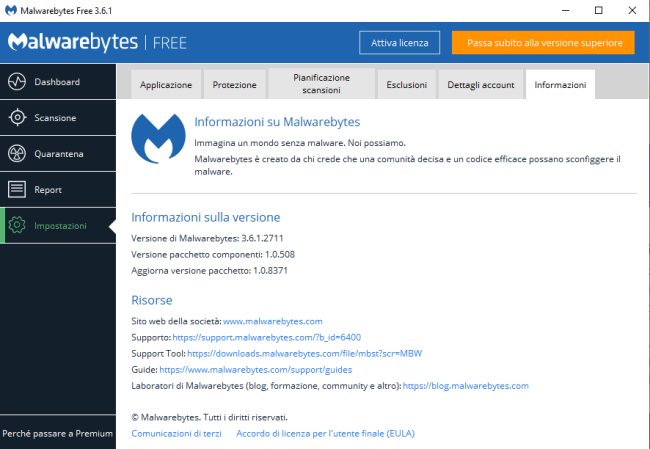The width and height of the screenshot is (650, 449).
Task: Click the Informazioni sulla versione heading
Action: coord(206,217)
